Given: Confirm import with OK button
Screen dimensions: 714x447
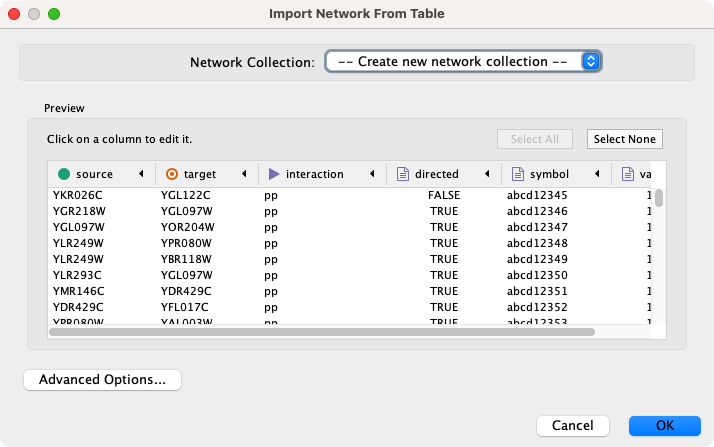Looking at the screenshot, I should pos(664,426).
